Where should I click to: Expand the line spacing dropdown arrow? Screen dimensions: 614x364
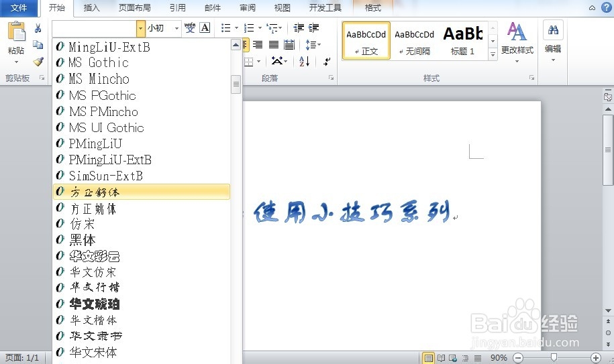pos(319,44)
